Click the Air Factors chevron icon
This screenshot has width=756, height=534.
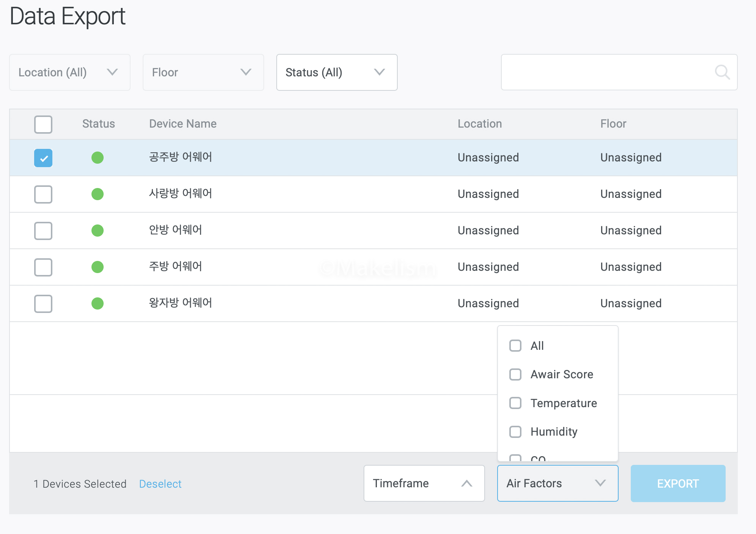click(600, 483)
